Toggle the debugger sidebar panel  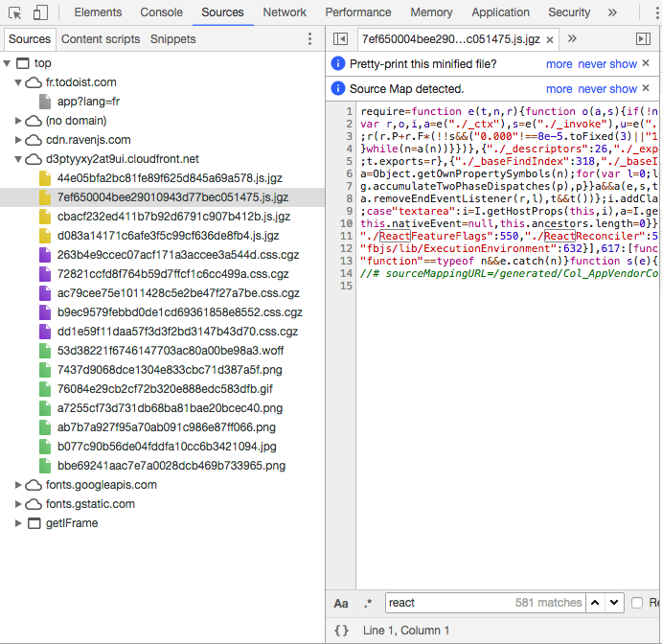pos(644,39)
